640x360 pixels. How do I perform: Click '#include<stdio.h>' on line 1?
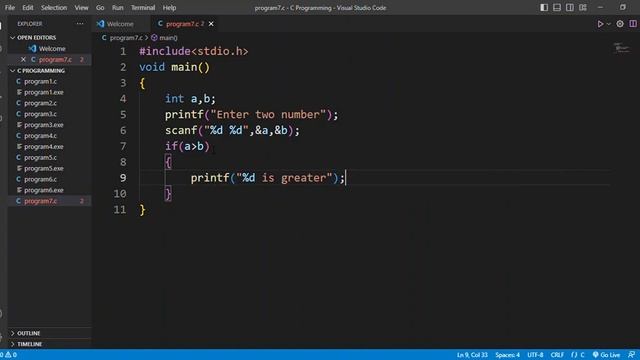pos(193,51)
